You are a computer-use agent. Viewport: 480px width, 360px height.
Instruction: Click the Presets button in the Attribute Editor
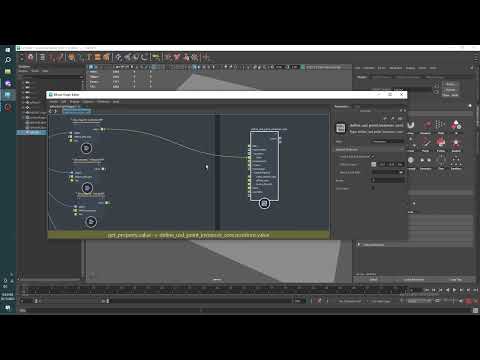tap(450, 90)
